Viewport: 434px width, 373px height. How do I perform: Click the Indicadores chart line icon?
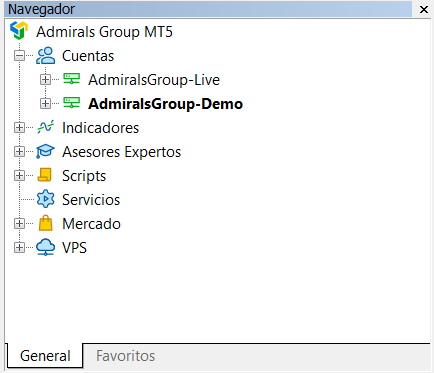[x=46, y=127]
